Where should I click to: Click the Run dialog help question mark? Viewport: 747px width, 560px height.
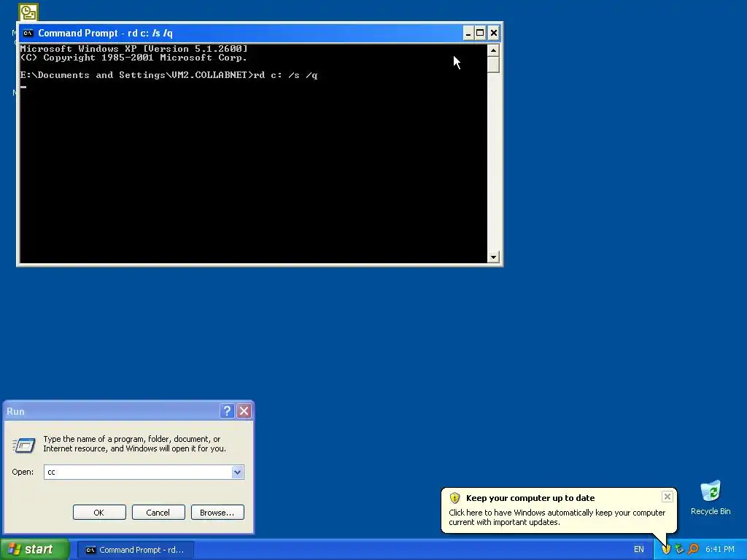pyautogui.click(x=228, y=411)
